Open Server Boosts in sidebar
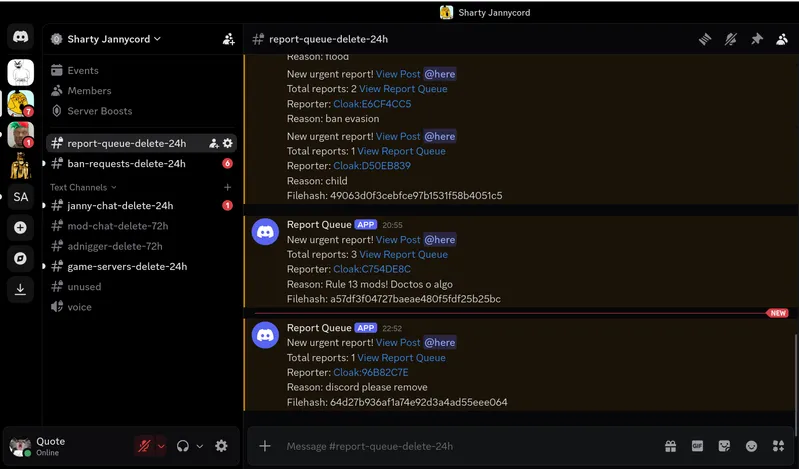The height and width of the screenshot is (469, 799). pos(141,111)
